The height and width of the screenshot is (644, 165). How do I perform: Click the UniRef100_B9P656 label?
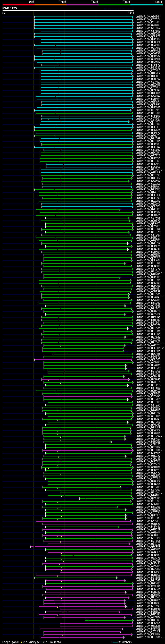pyautogui.click(x=148, y=158)
